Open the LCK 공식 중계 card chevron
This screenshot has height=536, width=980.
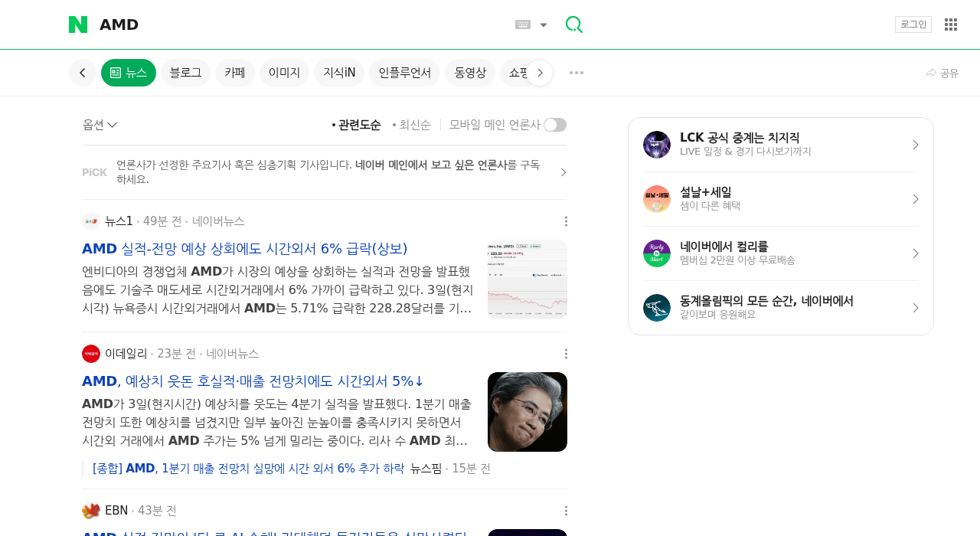(x=916, y=144)
